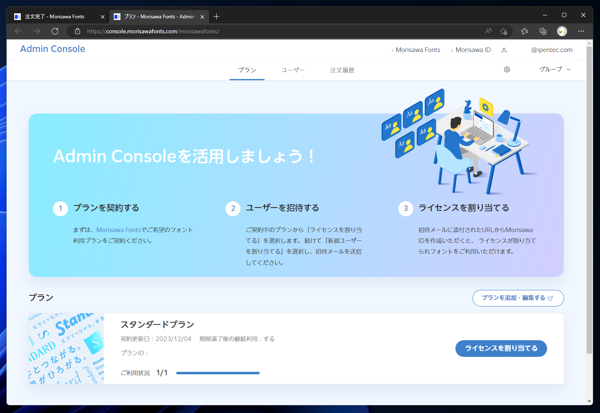Click the ライセンスを割り当てる step heading
Image resolution: width=600 pixels, height=413 pixels.
pos(464,208)
